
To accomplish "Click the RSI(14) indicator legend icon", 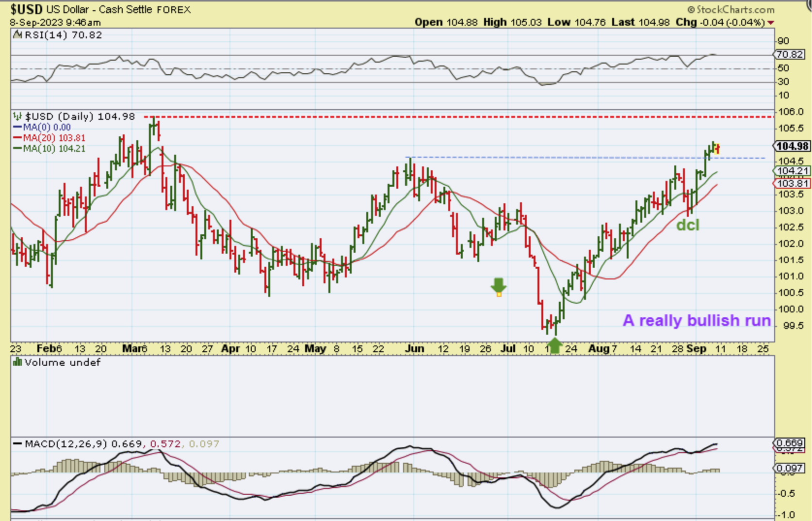I will pyautogui.click(x=17, y=35).
